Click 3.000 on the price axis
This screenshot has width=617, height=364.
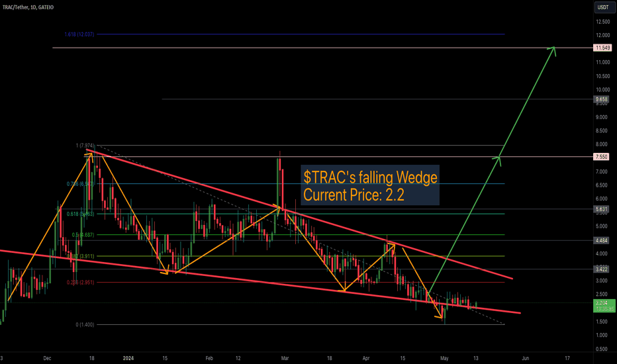[602, 281]
